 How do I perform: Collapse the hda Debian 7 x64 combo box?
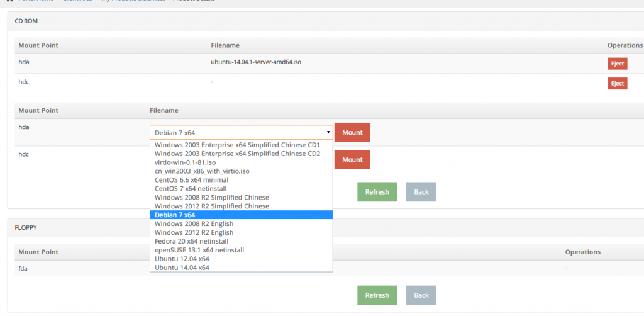(241, 132)
